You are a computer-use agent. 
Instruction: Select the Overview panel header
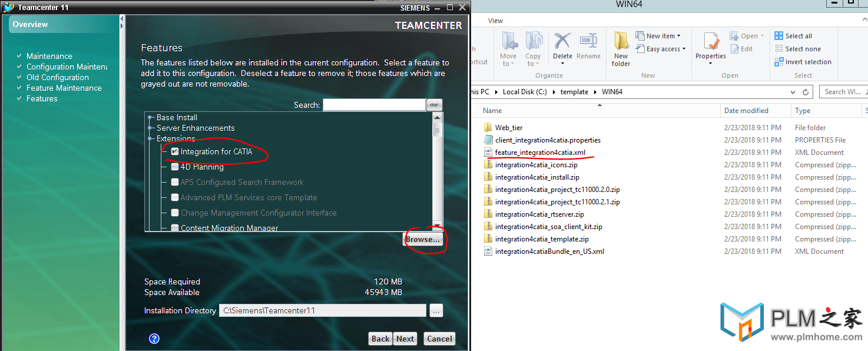64,24
